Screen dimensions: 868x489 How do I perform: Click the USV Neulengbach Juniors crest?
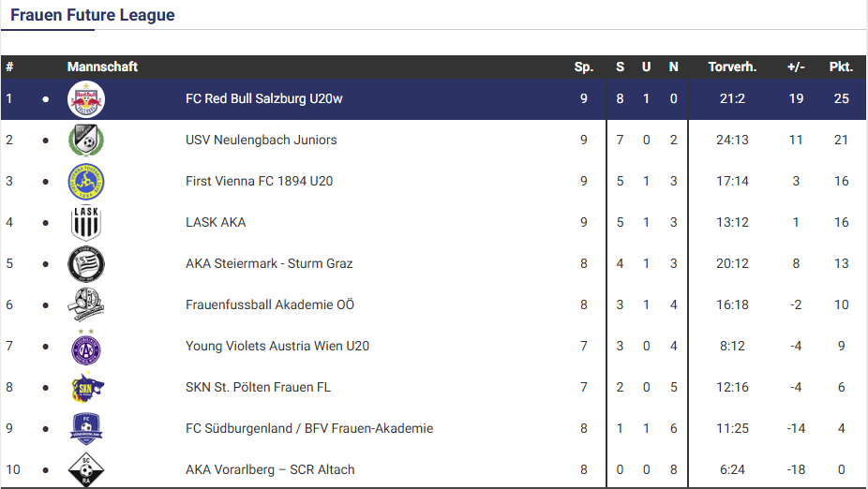pyautogui.click(x=86, y=141)
